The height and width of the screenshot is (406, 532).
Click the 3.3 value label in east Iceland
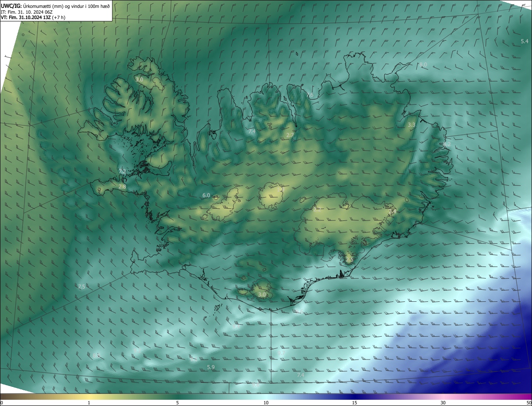click(411, 125)
